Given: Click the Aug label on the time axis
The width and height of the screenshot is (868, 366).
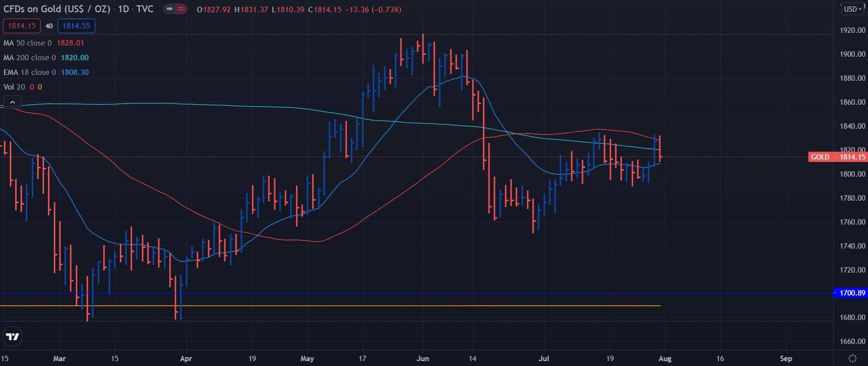Looking at the screenshot, I should point(665,359).
